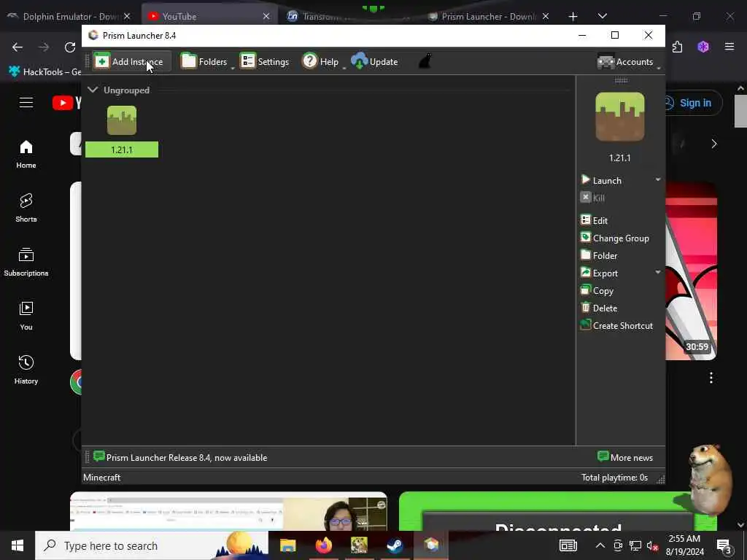747x560 pixels.
Task: Open the browser extensions icon
Action: (x=677, y=47)
